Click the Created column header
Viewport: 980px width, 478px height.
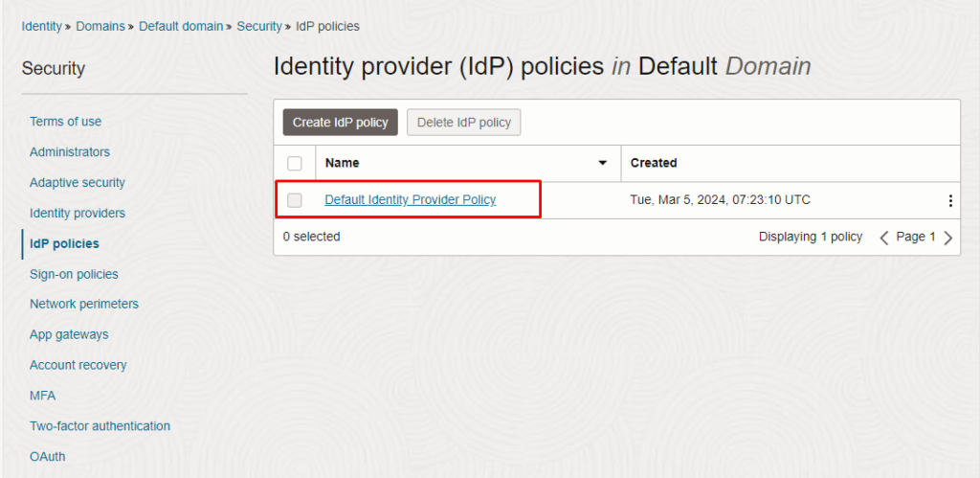click(x=654, y=163)
